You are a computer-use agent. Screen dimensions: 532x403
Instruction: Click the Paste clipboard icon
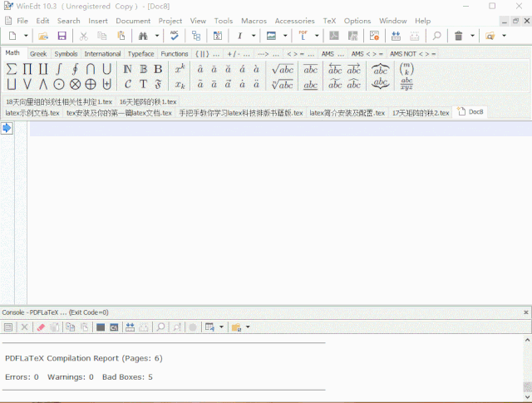[x=121, y=36]
